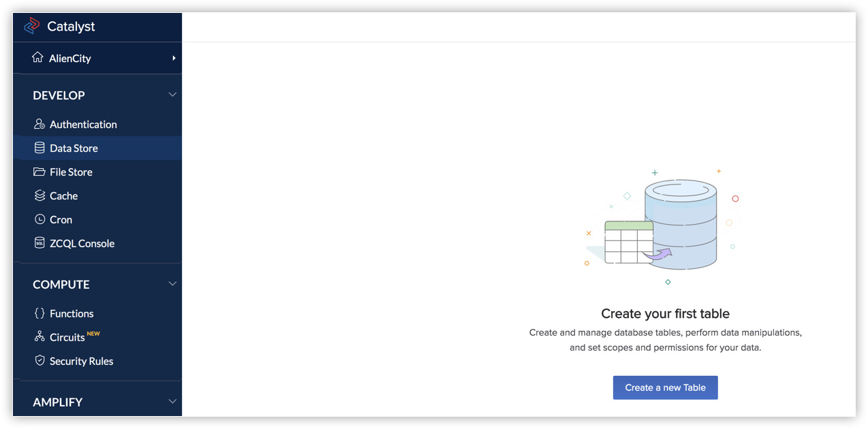
Task: Click the Authentication user icon
Action: tap(40, 125)
